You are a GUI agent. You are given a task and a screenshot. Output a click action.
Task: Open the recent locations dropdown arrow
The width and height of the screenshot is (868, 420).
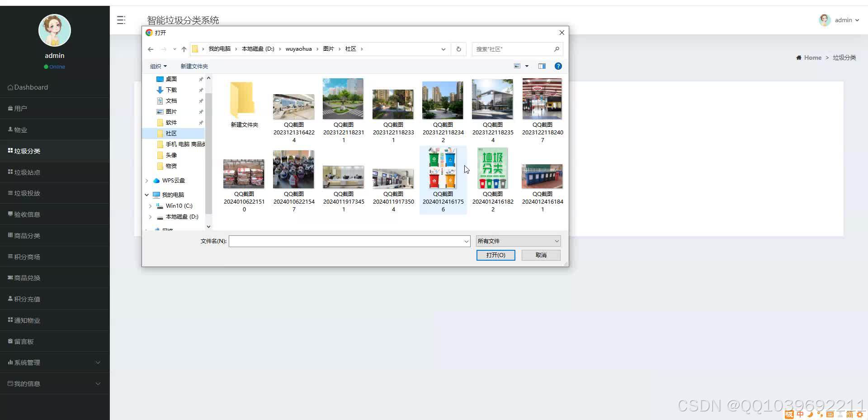(x=175, y=49)
